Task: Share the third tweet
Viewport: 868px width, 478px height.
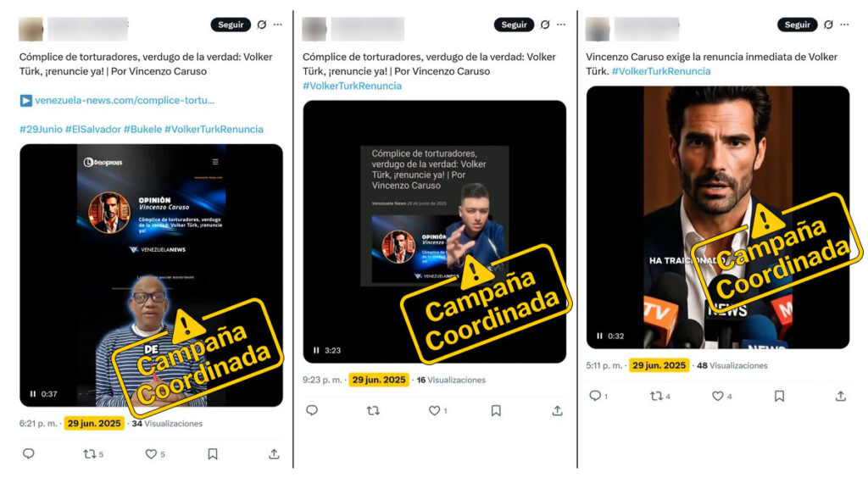Action: pyautogui.click(x=841, y=396)
